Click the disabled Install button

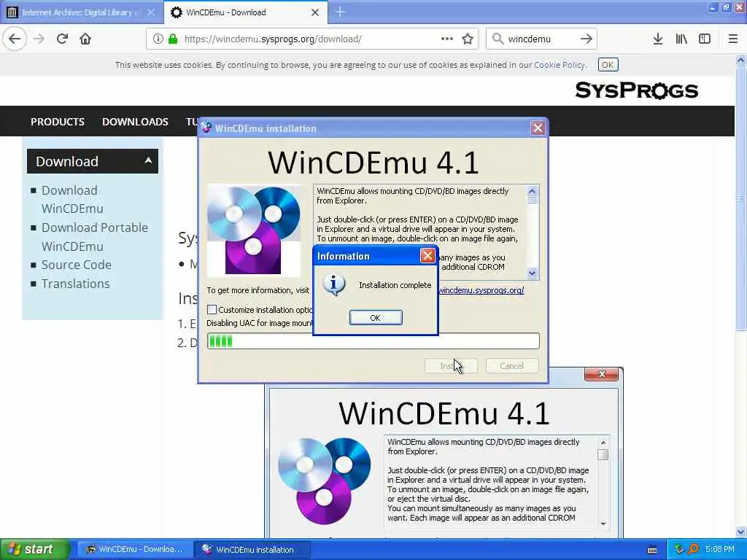point(451,366)
